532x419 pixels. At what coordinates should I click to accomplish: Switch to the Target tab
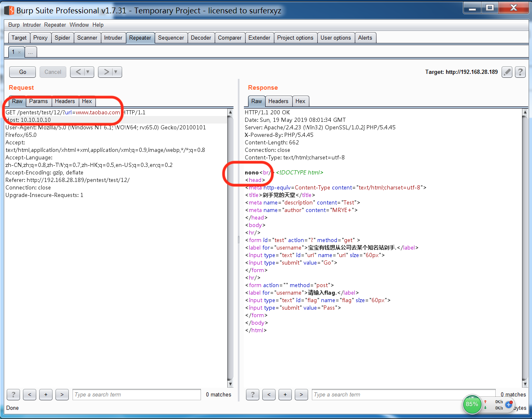coord(19,38)
